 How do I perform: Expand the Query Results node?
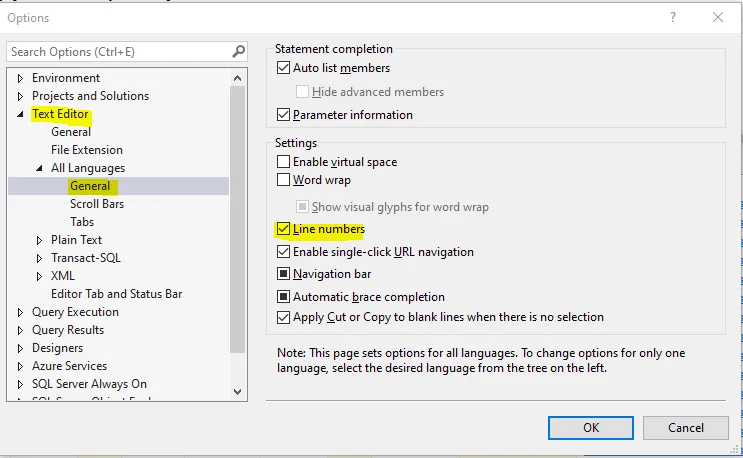(20, 330)
